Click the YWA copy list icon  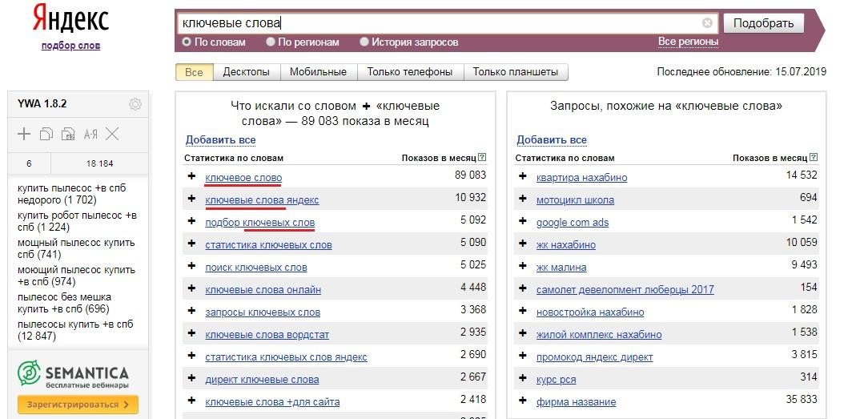[x=46, y=134]
